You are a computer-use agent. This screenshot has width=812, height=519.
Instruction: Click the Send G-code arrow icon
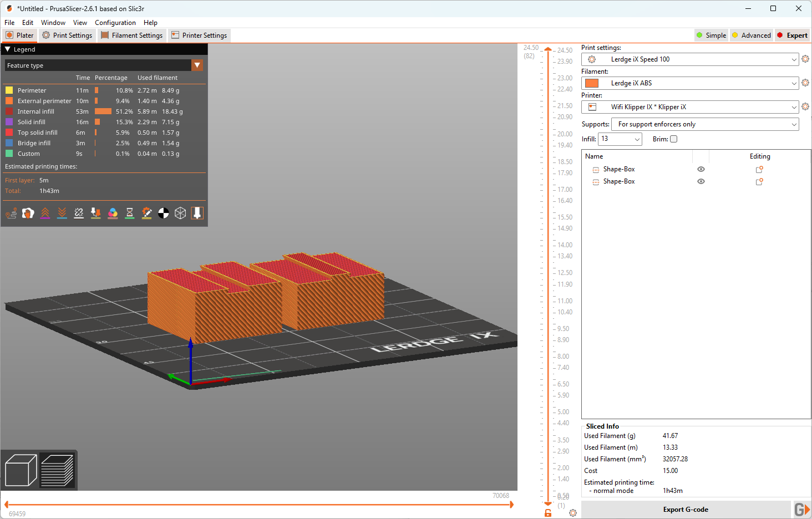coord(802,510)
